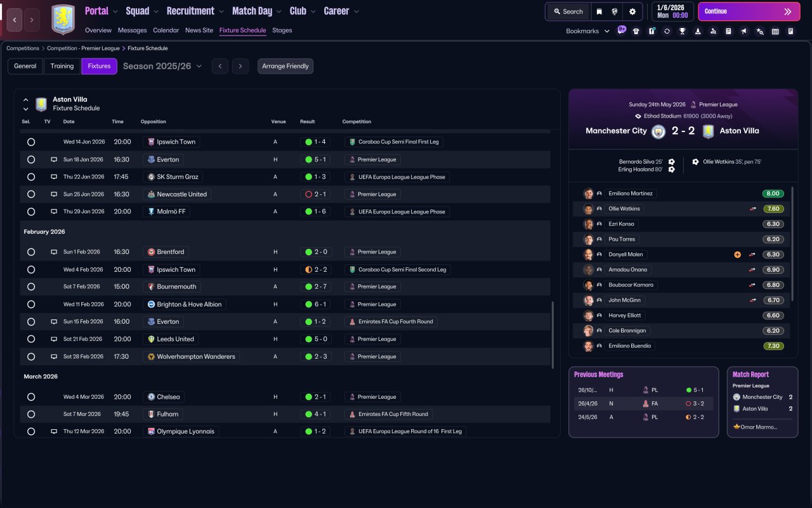Screen dimensions: 812x508
Task: Click the globe icon beside Search
Action: coord(615,11)
